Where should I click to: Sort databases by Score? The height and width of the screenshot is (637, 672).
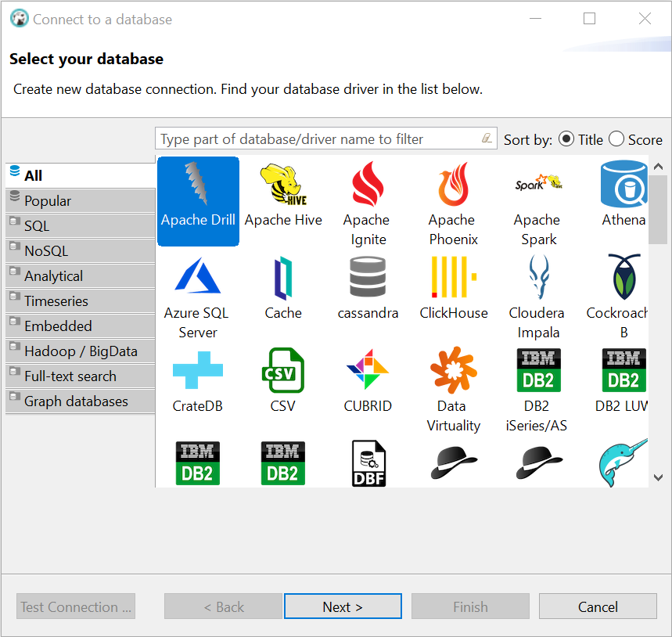617,139
